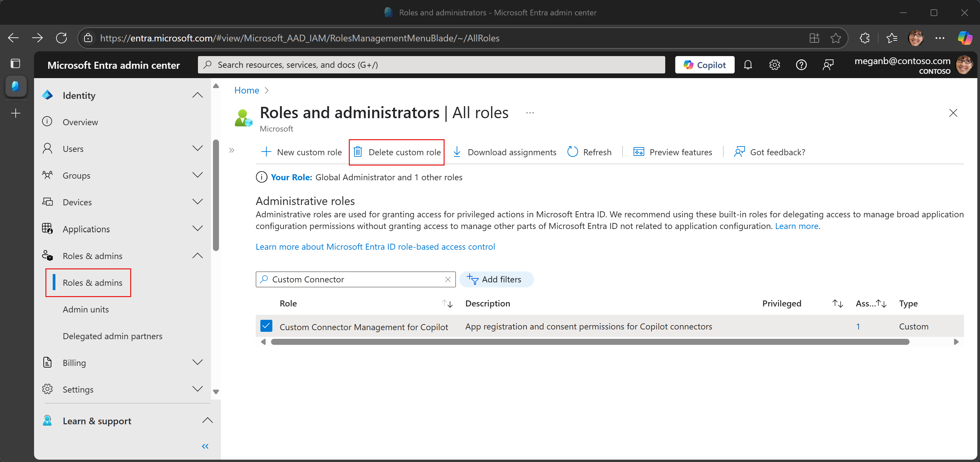The image size is (980, 462).
Task: Click horizontal scrollbar under roles table
Action: pyautogui.click(x=590, y=342)
